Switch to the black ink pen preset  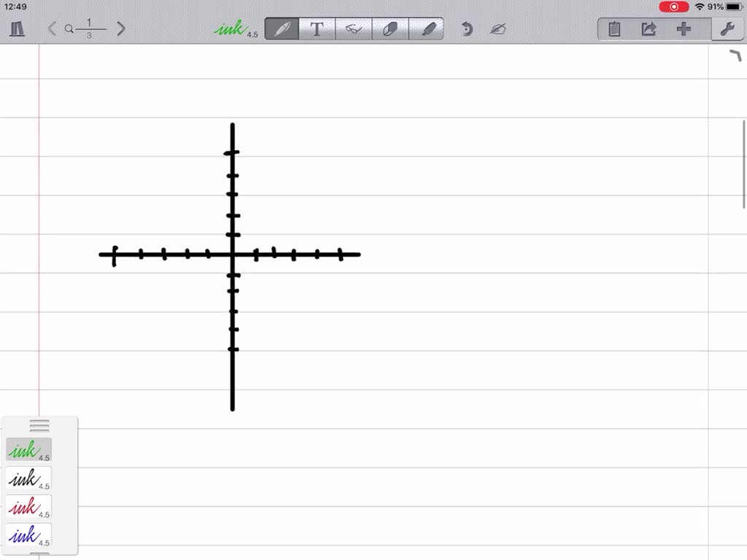(x=28, y=478)
